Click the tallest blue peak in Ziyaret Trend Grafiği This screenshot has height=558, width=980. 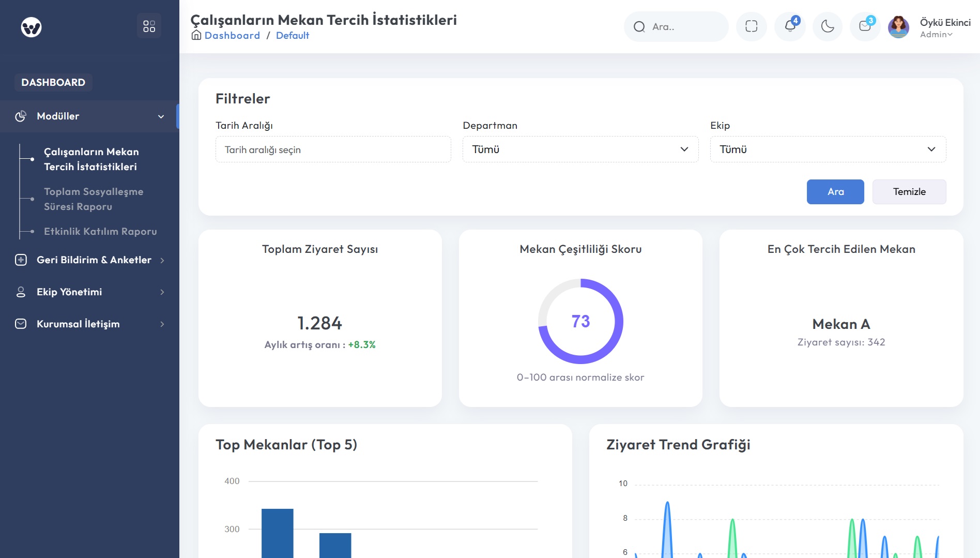click(667, 530)
